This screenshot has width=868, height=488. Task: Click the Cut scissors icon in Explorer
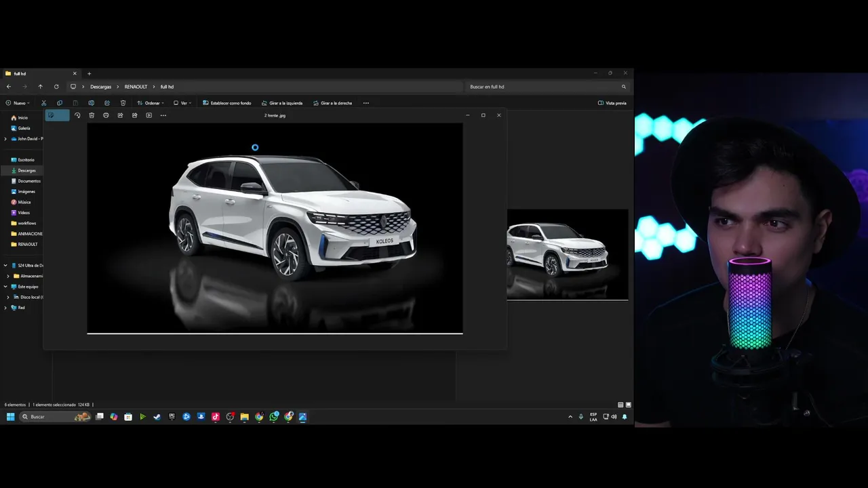click(43, 103)
